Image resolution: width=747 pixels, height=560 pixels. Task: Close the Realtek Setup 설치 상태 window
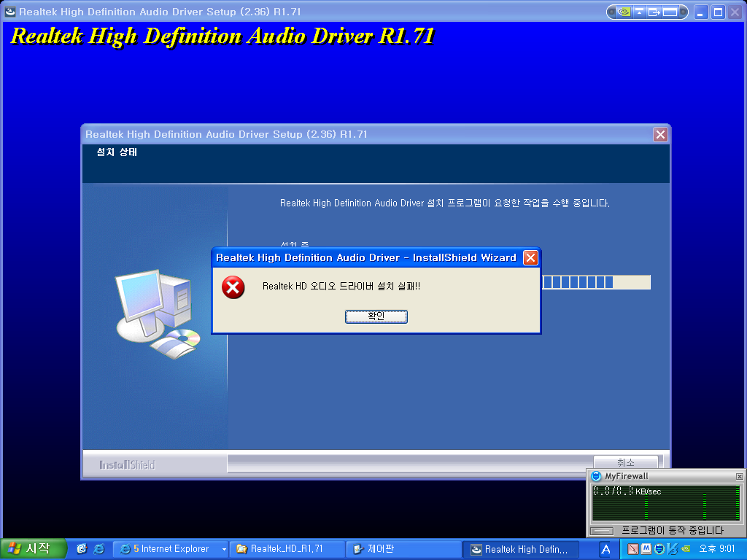click(x=660, y=135)
